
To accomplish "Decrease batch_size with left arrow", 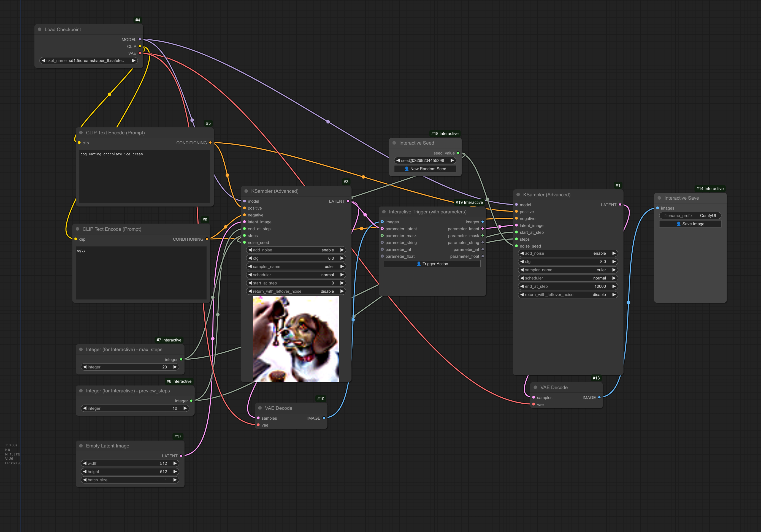I will (x=85, y=480).
